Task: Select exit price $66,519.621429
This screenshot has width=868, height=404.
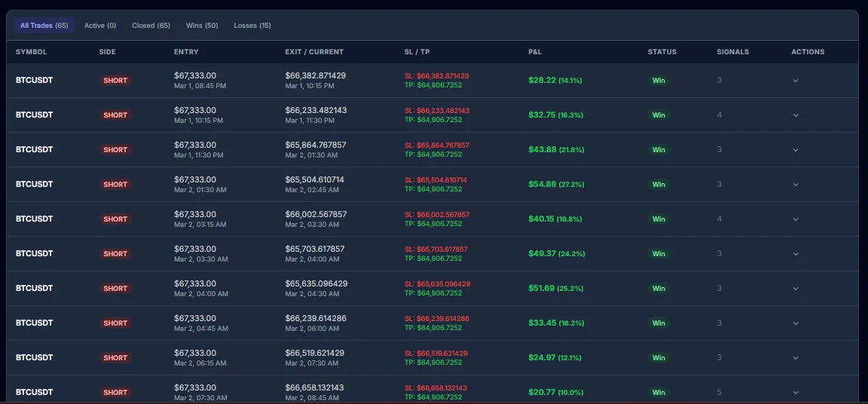Action: 315,353
